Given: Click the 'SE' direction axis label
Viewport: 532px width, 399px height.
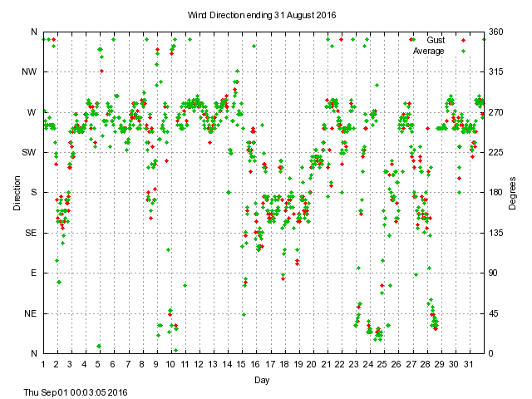Looking at the screenshot, I should click(31, 233).
